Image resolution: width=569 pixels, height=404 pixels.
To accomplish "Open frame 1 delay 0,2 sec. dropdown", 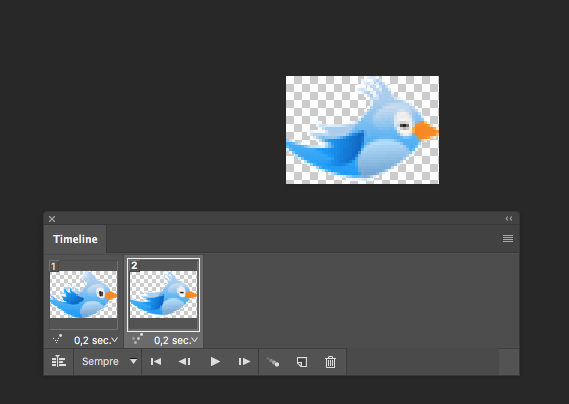I will [x=96, y=340].
